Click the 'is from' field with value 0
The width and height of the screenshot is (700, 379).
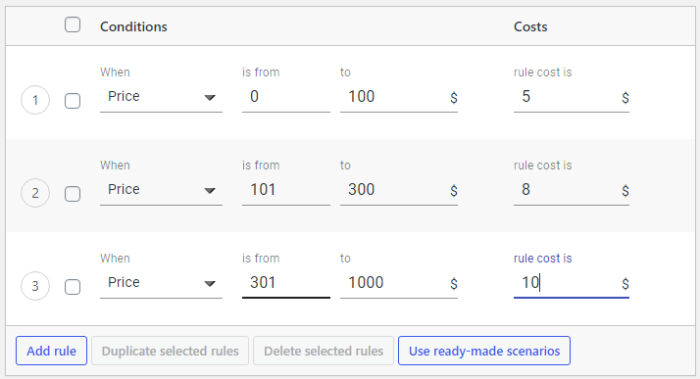pyautogui.click(x=286, y=97)
